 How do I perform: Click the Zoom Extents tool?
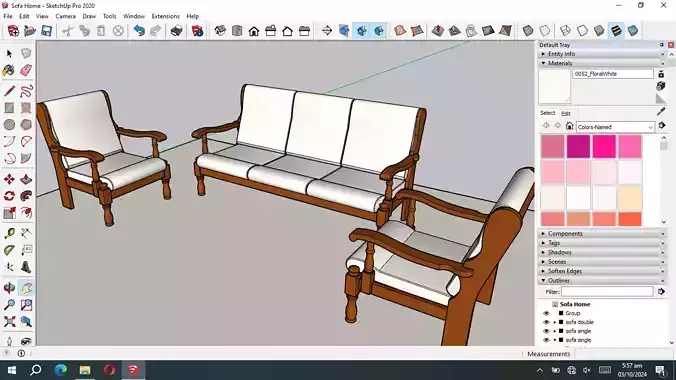(9, 321)
